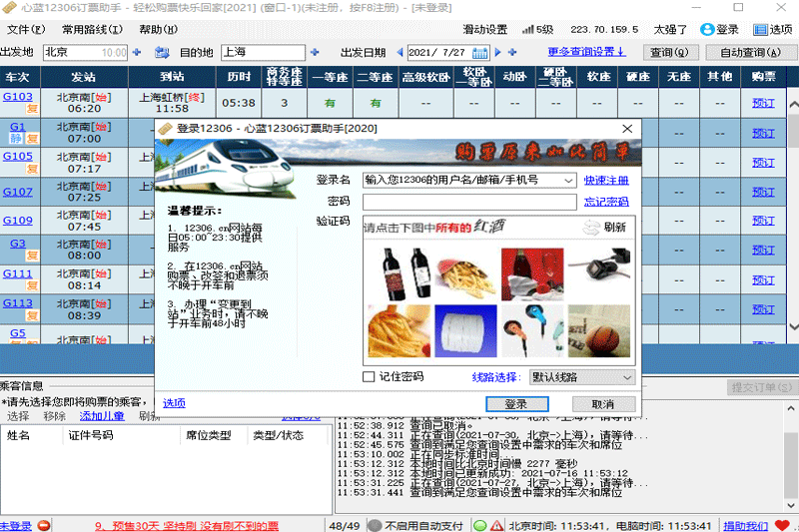Expand the 登录名 username dropdown
This screenshot has height=532, width=799.
568,181
